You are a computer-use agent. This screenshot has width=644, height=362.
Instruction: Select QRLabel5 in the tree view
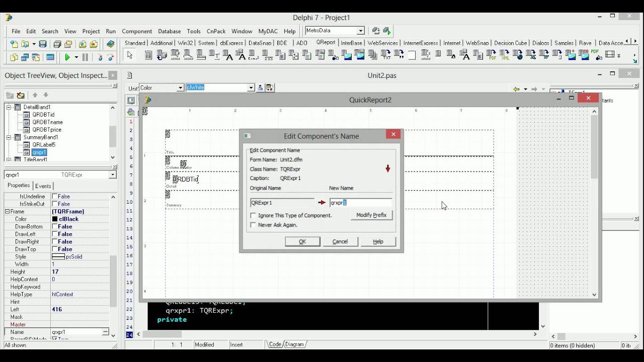(44, 145)
